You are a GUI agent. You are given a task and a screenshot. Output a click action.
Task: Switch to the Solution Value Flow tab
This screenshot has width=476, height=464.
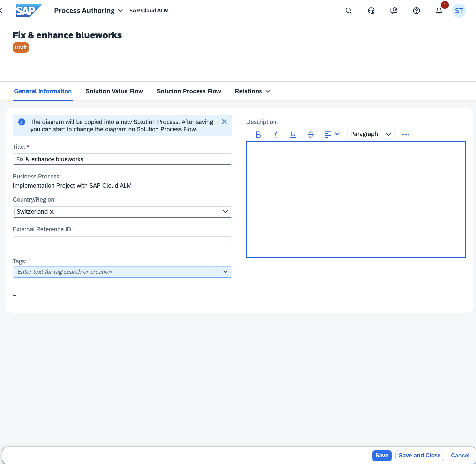click(114, 91)
